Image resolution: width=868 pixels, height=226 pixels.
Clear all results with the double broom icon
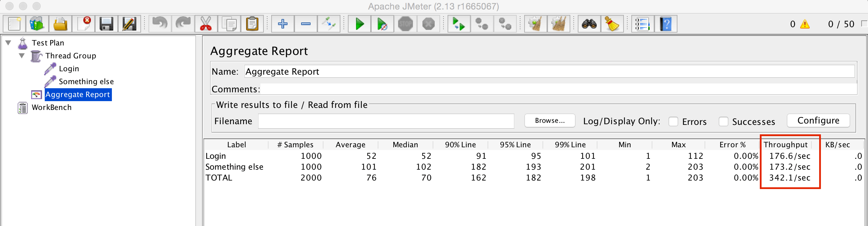click(x=559, y=24)
